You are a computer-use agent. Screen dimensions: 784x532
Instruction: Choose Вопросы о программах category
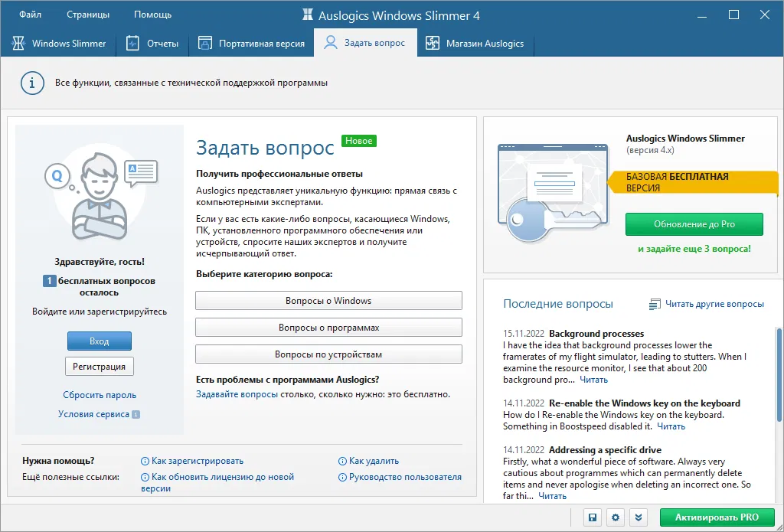pyautogui.click(x=328, y=328)
